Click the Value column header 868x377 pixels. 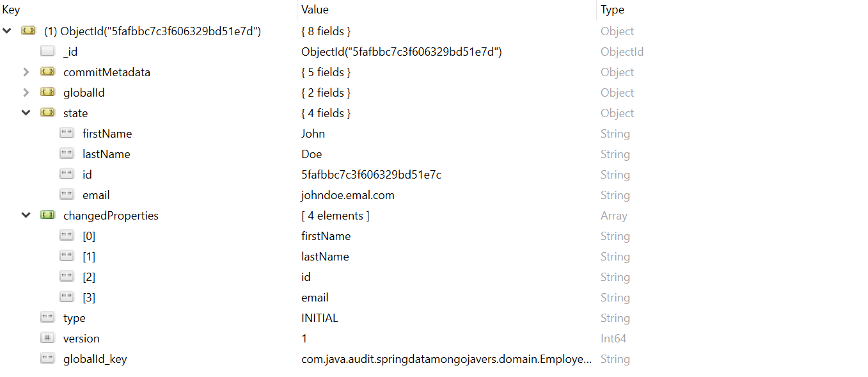coord(315,10)
